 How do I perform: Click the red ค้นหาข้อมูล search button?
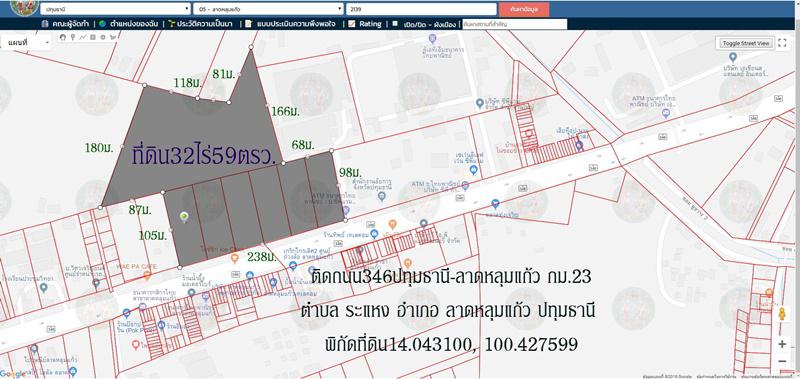tap(524, 9)
